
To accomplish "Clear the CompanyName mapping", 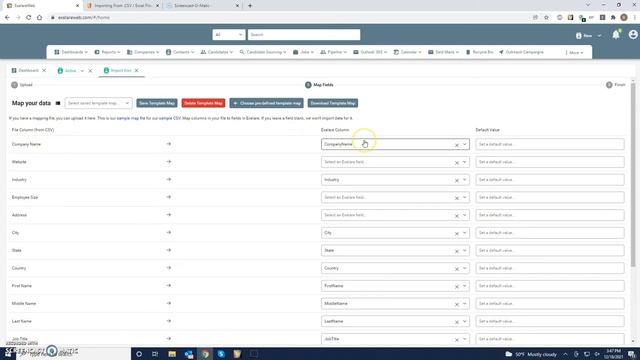I will point(457,145).
